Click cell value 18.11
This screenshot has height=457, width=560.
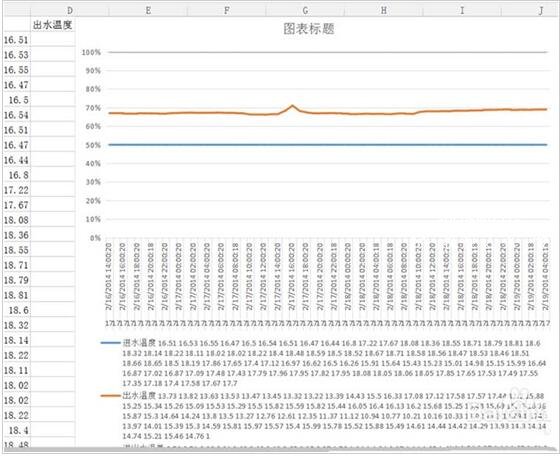coord(16,371)
